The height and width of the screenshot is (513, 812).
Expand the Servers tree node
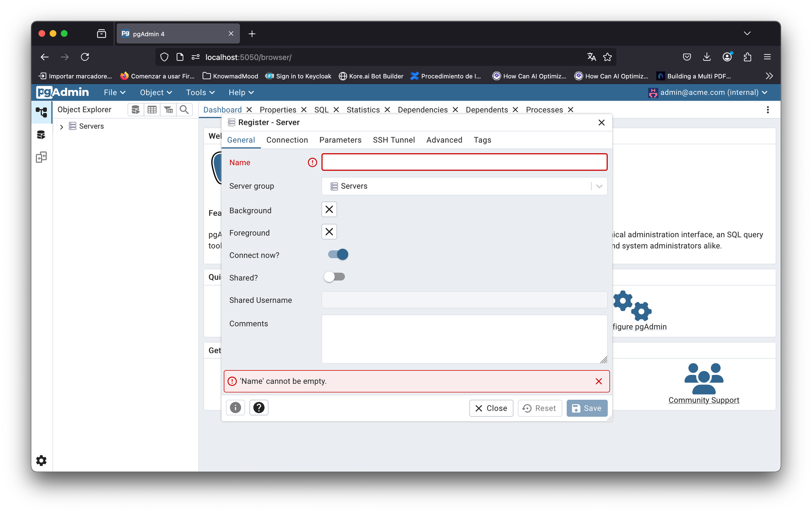pos(62,127)
